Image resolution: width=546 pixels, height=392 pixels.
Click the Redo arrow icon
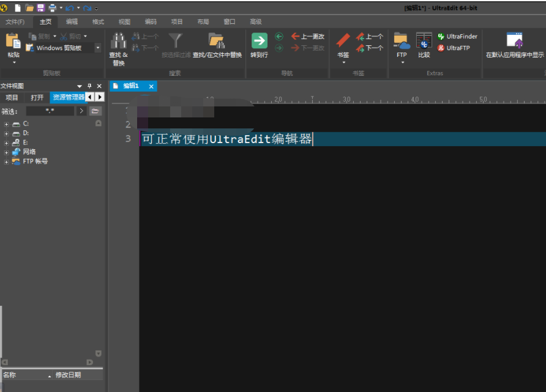(87, 8)
